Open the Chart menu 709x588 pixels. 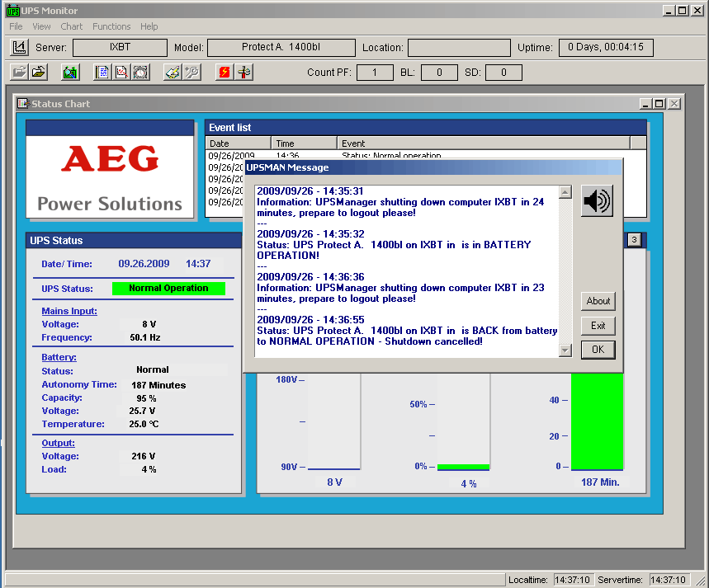click(x=72, y=26)
